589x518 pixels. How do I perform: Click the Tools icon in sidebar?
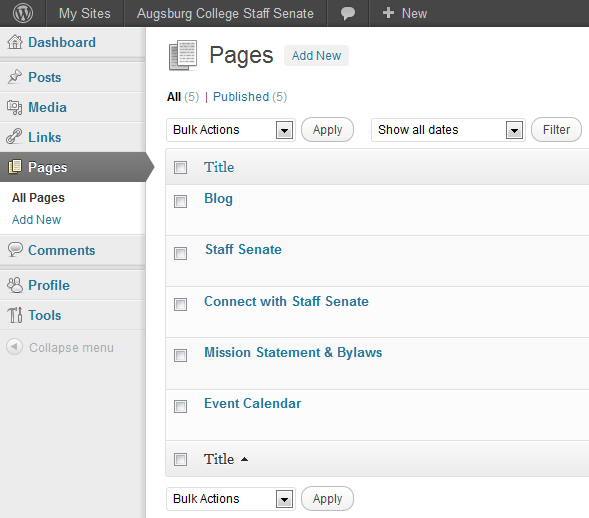coord(15,315)
